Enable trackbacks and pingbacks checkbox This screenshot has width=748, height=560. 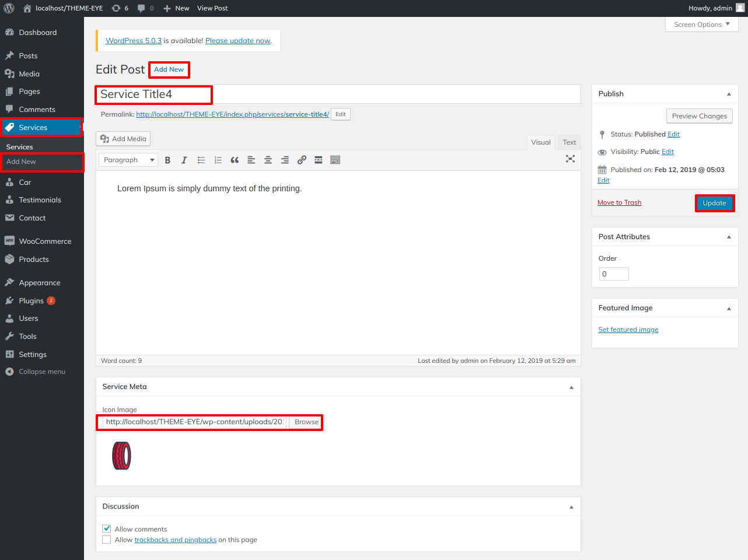pyautogui.click(x=107, y=540)
